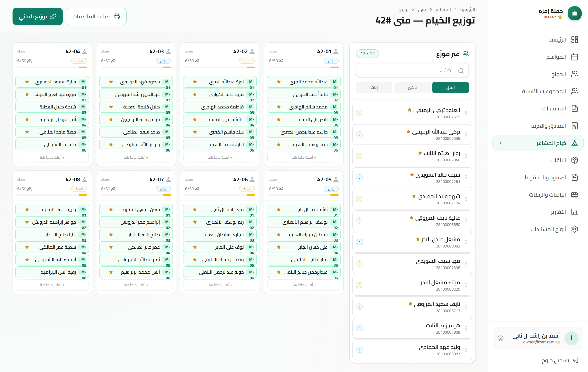Click طباعة الملصقات print button

[x=96, y=16]
